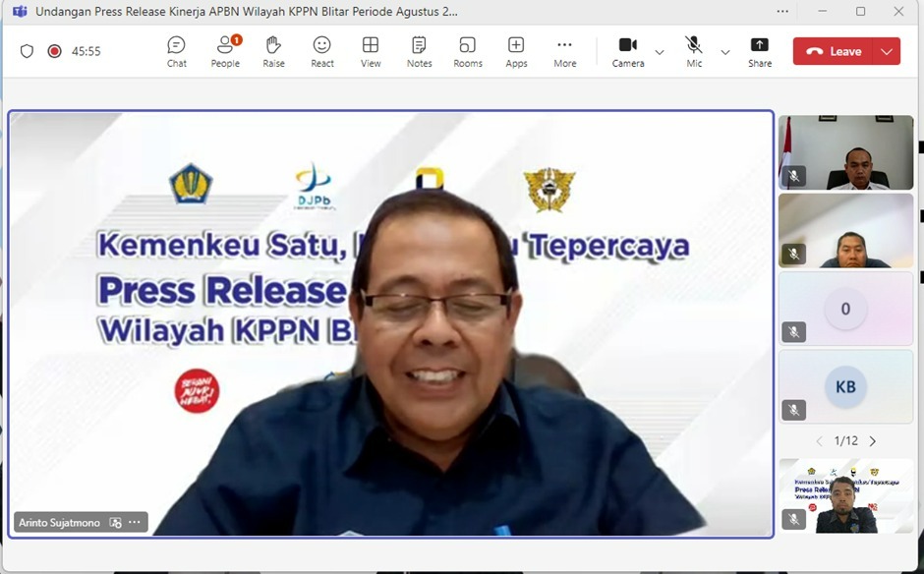
Task: Share your screen content
Action: (x=759, y=51)
